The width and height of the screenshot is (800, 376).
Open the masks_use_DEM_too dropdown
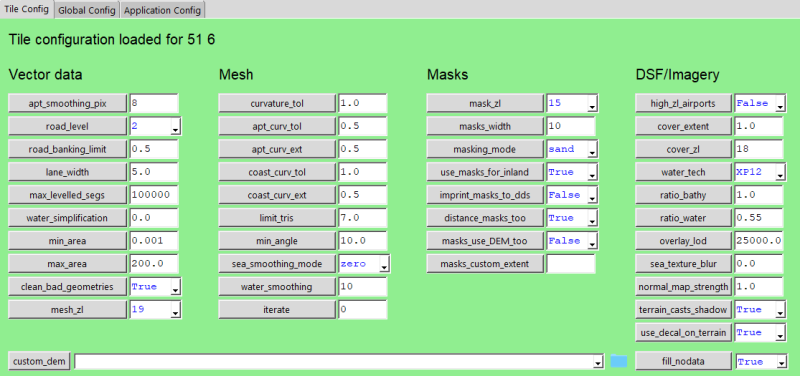[592, 241]
